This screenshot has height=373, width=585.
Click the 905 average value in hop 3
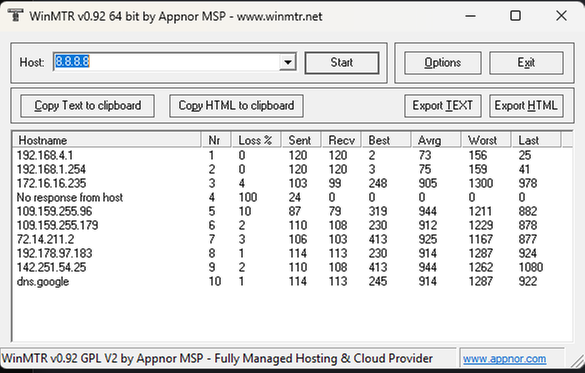coord(428,184)
